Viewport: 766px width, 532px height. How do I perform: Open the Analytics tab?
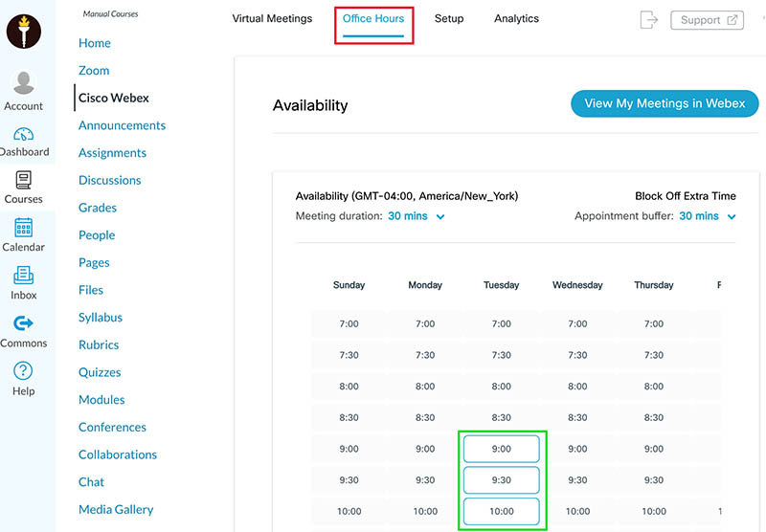pos(516,18)
